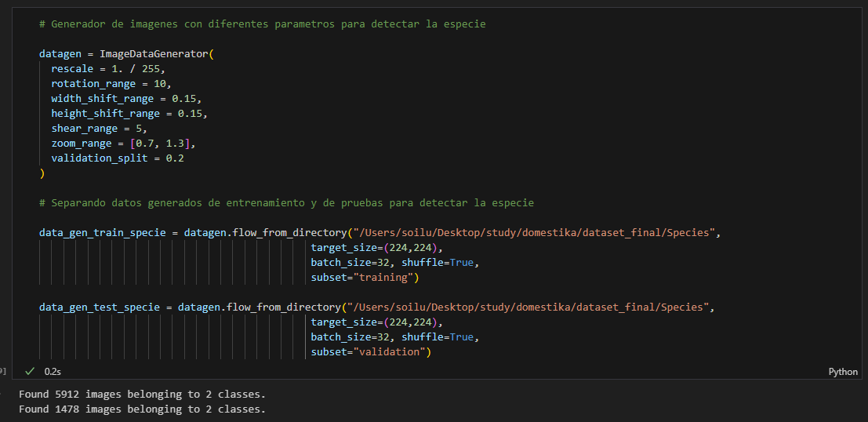Click the subset="training" argument
868x422 pixels.
[x=365, y=278]
